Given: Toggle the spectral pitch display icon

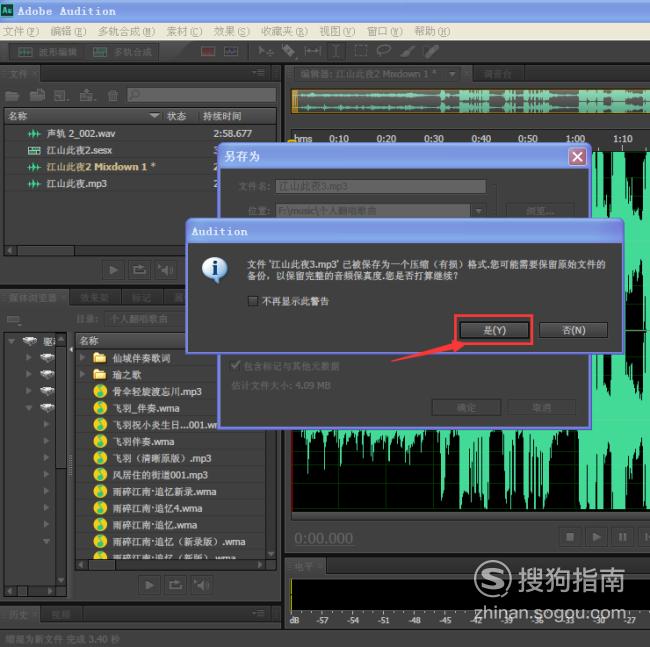Looking at the screenshot, I should (x=231, y=51).
